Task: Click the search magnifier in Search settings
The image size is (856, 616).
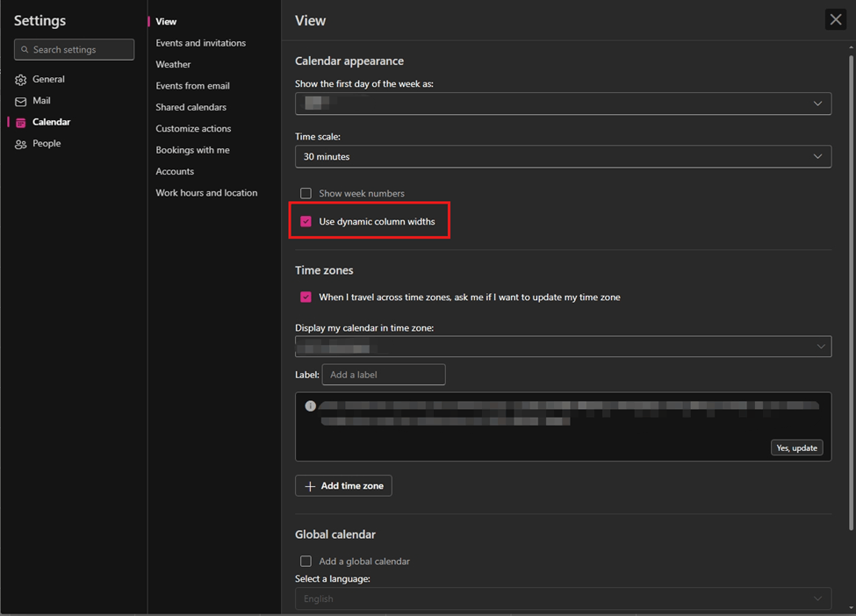Action: pos(24,49)
